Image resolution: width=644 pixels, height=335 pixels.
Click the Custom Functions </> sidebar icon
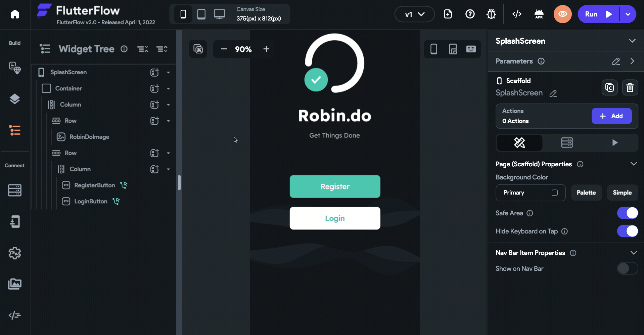(x=15, y=315)
